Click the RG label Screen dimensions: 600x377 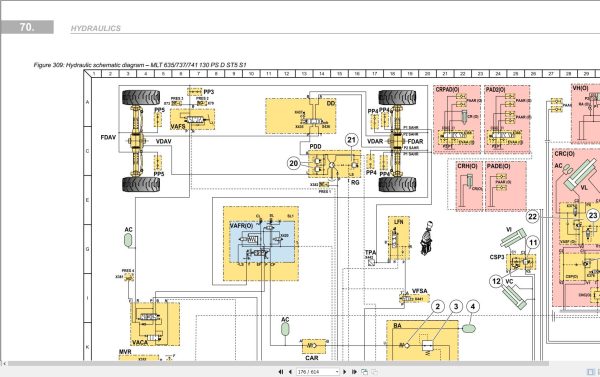(355, 183)
